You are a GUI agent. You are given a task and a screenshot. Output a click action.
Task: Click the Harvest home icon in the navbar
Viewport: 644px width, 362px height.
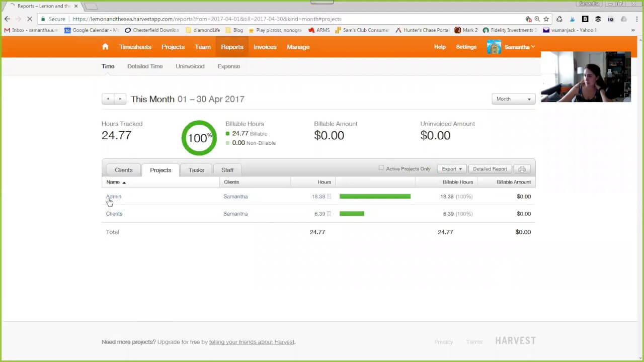(105, 47)
